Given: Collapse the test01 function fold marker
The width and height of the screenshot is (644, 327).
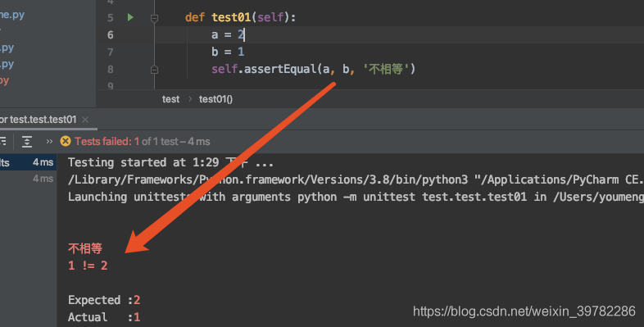Looking at the screenshot, I should [x=154, y=18].
